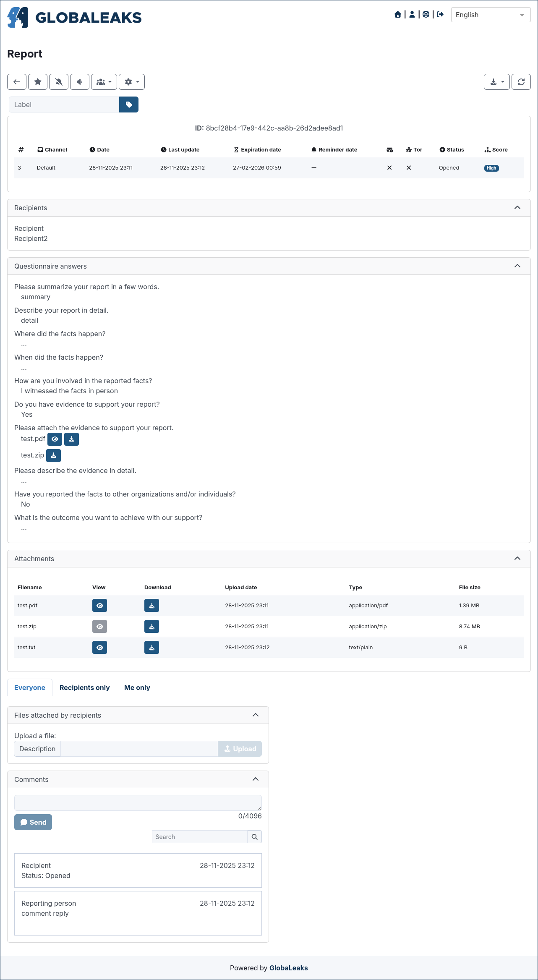Collapse the Questionnaire answers section
Viewport: 538px width, 980px height.
[517, 266]
